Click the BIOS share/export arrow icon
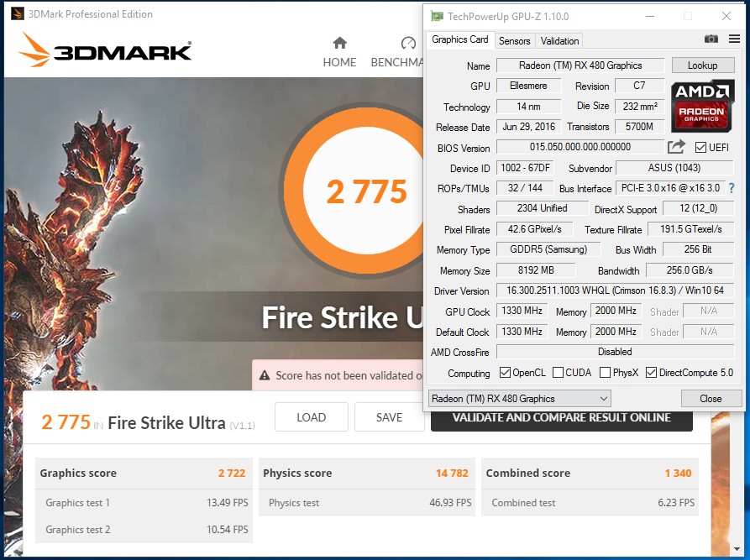Image resolution: width=750 pixels, height=560 pixels. tap(676, 146)
